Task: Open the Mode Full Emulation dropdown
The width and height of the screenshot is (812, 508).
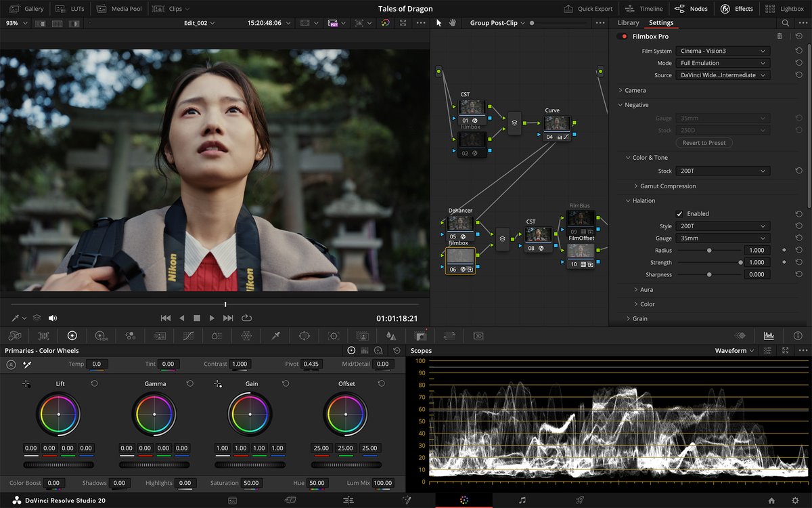Action: click(723, 63)
